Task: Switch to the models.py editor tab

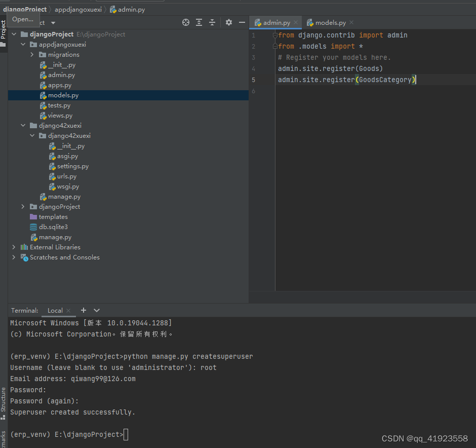Action: pyautogui.click(x=330, y=22)
